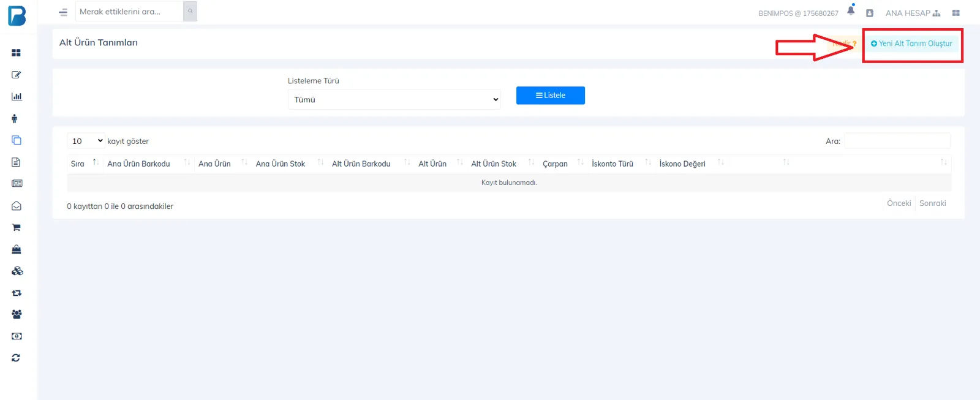Click the pencil edit icon in sidebar

pyautogui.click(x=16, y=75)
